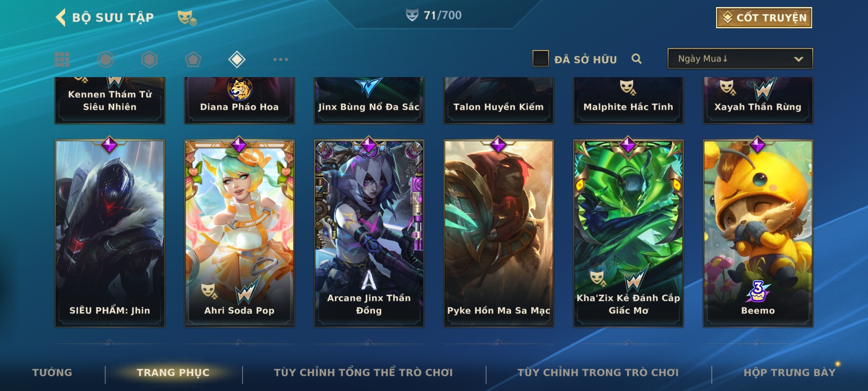Open the masks icon beside Bộ Sưu Tập
The image size is (868, 391).
coord(187,18)
